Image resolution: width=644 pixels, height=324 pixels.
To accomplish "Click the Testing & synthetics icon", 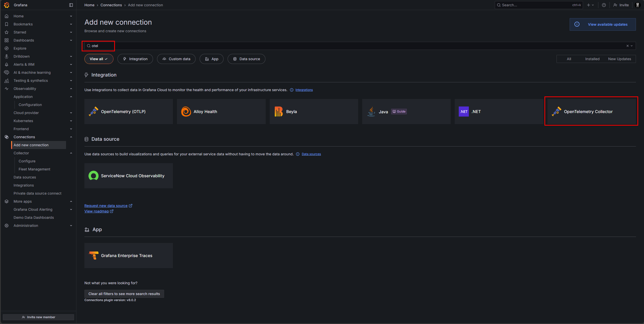I will click(7, 81).
